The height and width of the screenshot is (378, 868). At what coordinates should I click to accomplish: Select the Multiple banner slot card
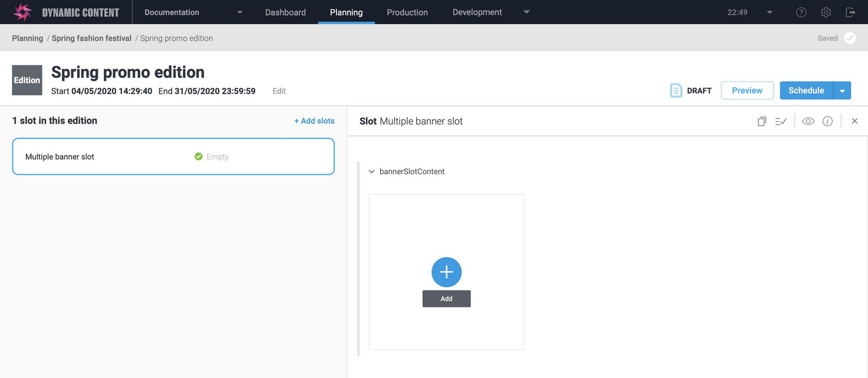coord(173,156)
